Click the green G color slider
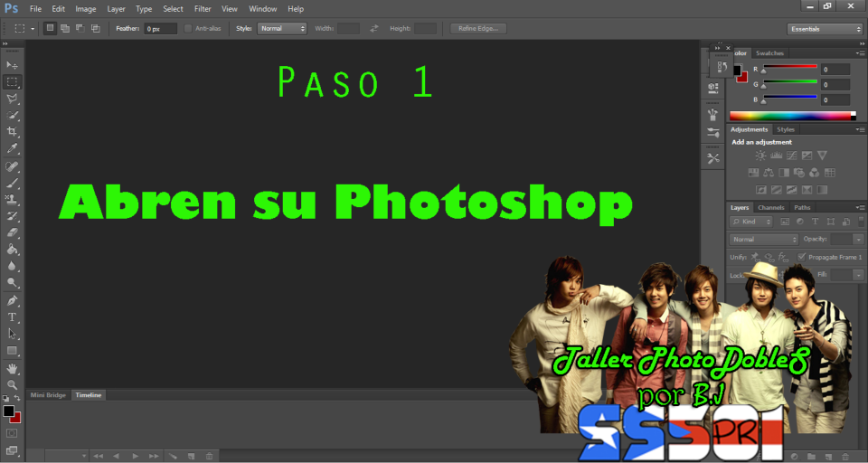868x463 pixels. pyautogui.click(x=790, y=82)
